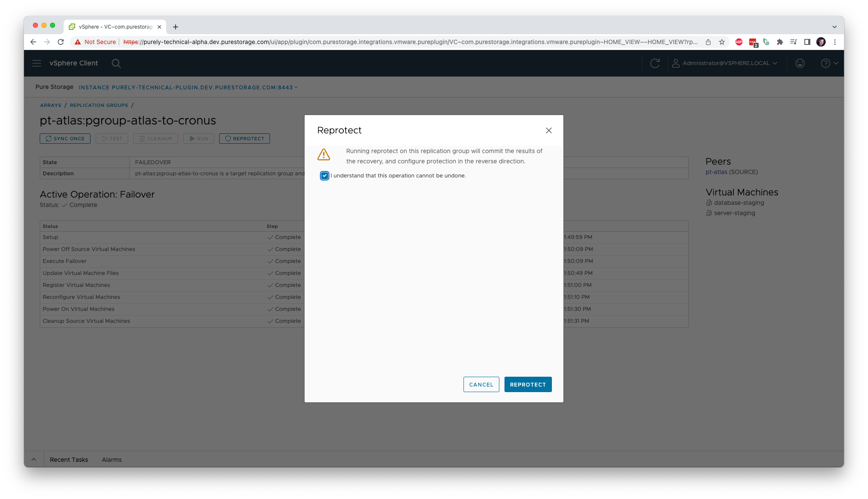Open the Administrator@VSPHERE.LOCAL user dropdown
This screenshot has width=868, height=499.
(724, 63)
